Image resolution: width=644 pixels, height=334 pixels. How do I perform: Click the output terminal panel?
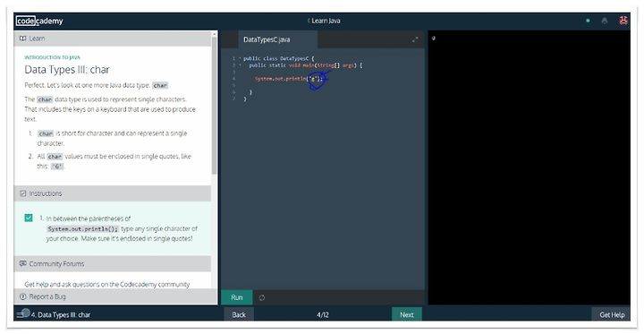coord(529,167)
